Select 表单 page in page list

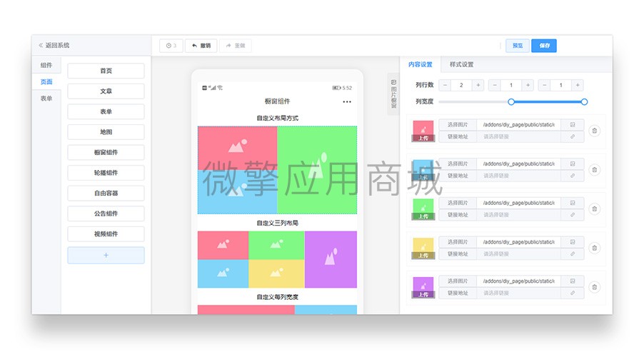click(x=106, y=111)
